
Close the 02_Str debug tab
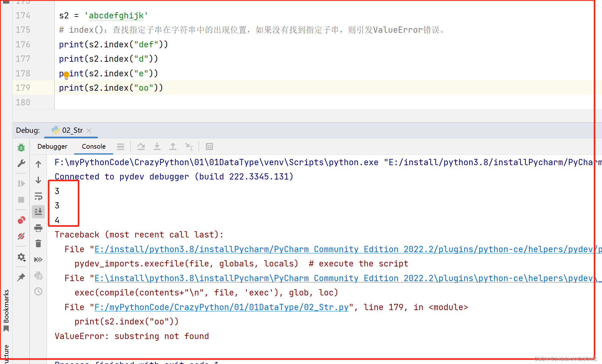(x=89, y=131)
